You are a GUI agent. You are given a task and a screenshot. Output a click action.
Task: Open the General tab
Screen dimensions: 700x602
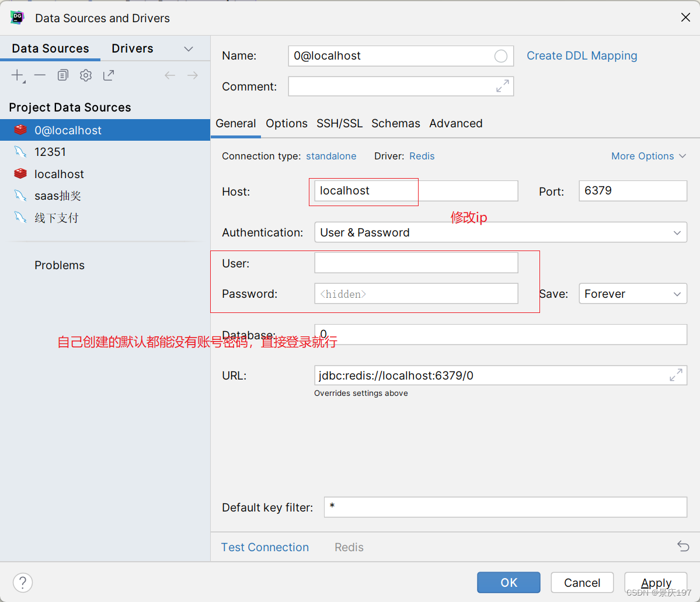tap(236, 123)
